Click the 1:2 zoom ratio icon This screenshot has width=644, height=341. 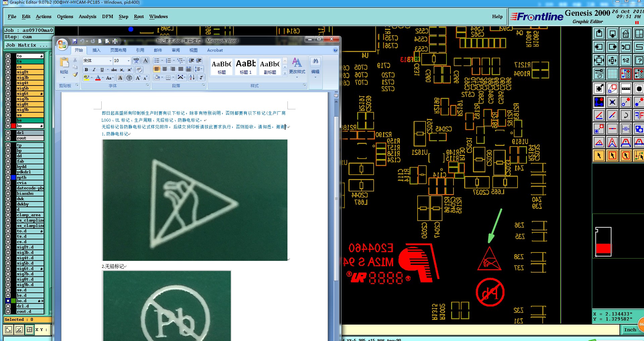pos(626,60)
